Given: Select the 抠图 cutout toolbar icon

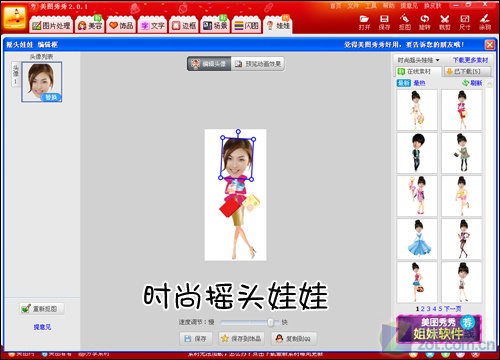Looking at the screenshot, I should coord(405,22).
